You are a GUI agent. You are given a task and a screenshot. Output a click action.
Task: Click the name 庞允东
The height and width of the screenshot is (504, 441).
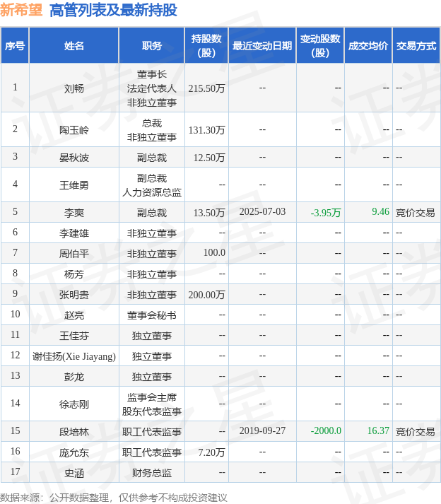tap(74, 452)
